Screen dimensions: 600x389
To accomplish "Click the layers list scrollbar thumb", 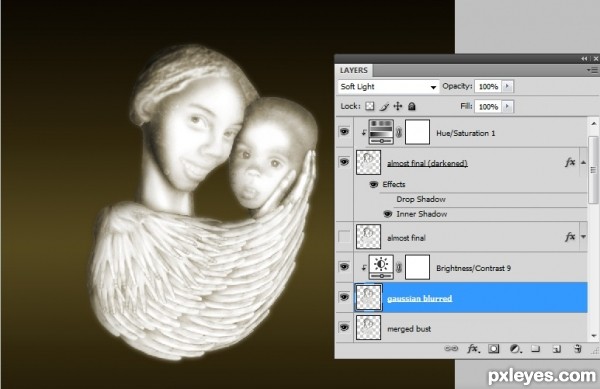I will [593, 170].
